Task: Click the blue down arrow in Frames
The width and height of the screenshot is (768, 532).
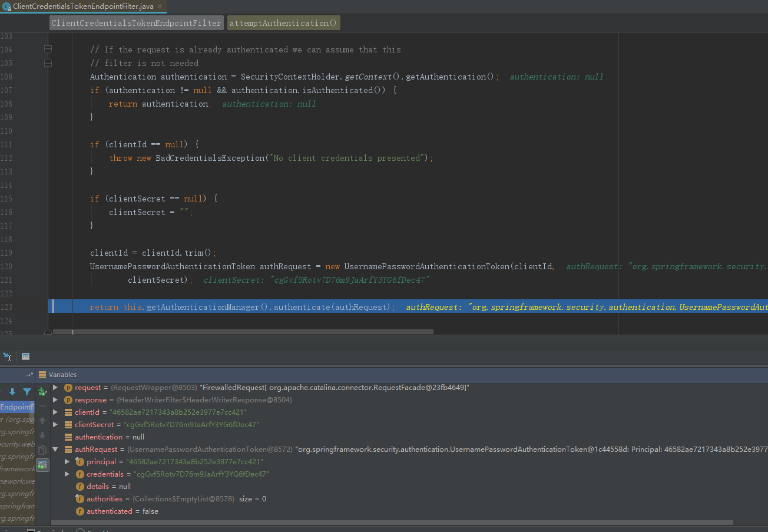Action: click(12, 392)
